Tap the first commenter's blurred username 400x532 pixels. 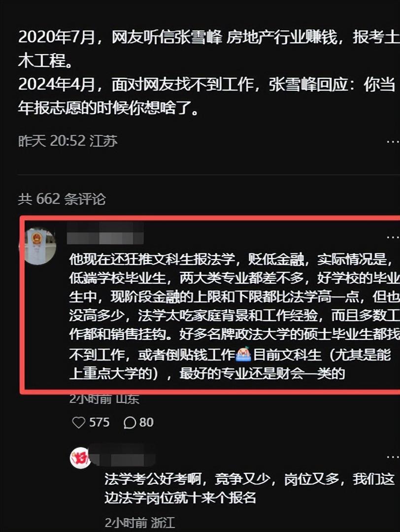(x=105, y=233)
